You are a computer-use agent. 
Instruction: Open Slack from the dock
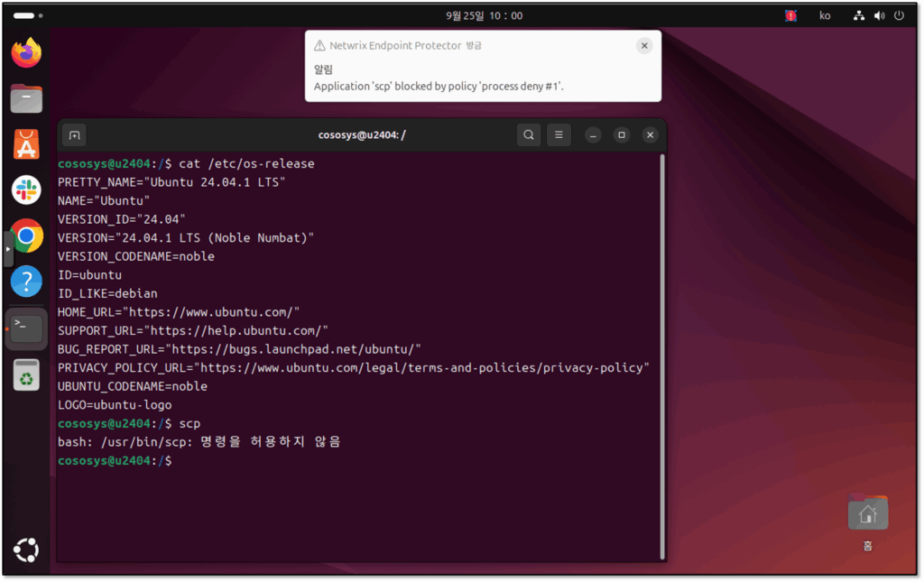pyautogui.click(x=26, y=189)
